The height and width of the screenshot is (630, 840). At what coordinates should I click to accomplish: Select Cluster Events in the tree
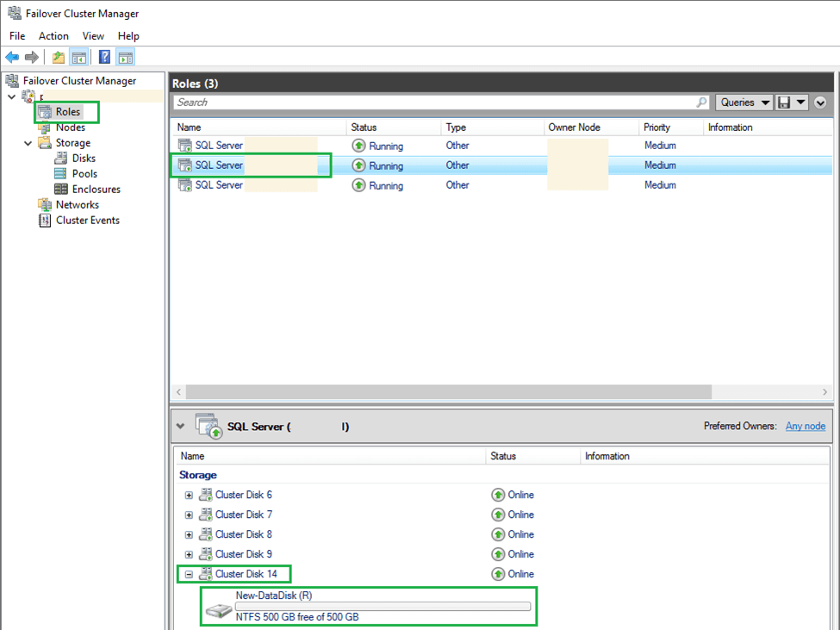point(87,220)
